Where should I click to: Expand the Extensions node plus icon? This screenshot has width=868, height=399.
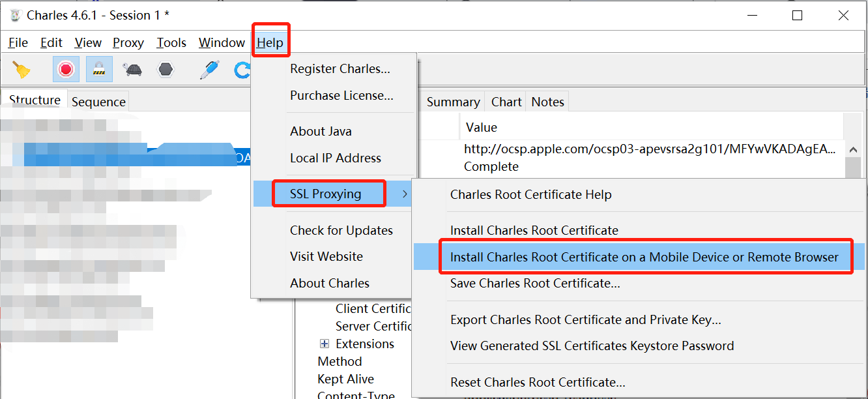(325, 344)
